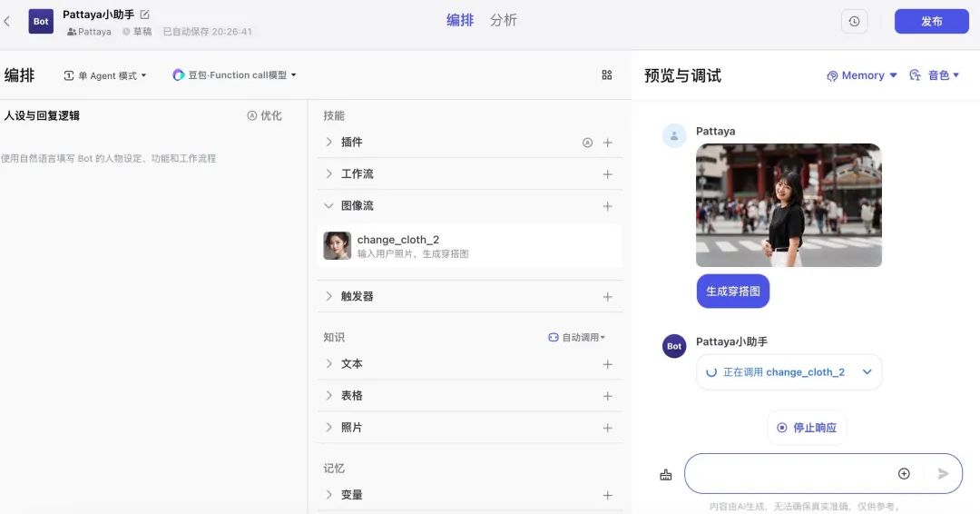Open the Memory dropdown

[x=861, y=75]
